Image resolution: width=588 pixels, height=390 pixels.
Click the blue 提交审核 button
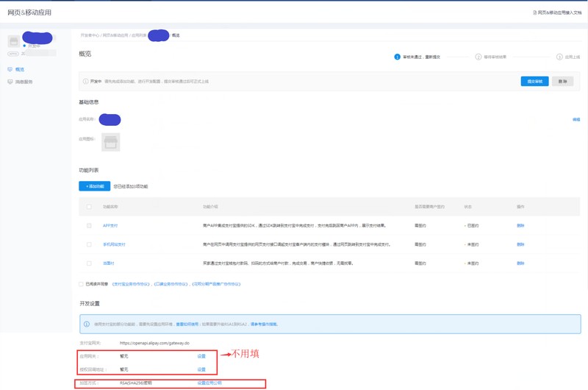[x=534, y=82]
